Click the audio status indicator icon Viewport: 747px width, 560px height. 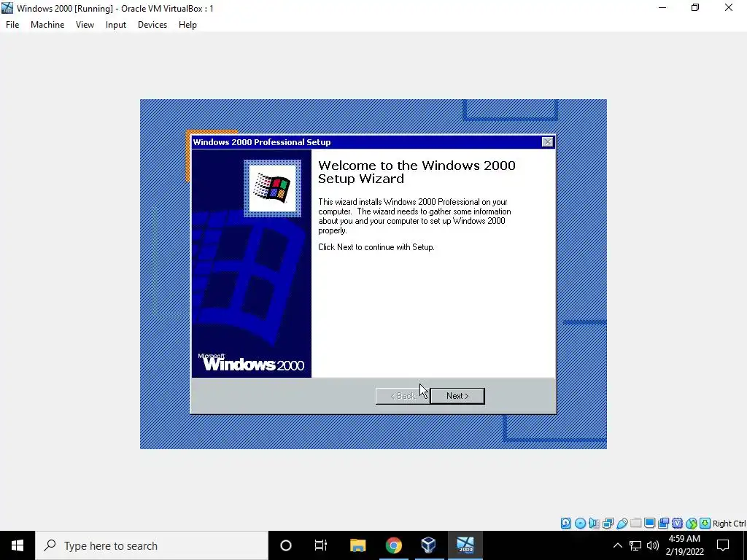point(594,524)
